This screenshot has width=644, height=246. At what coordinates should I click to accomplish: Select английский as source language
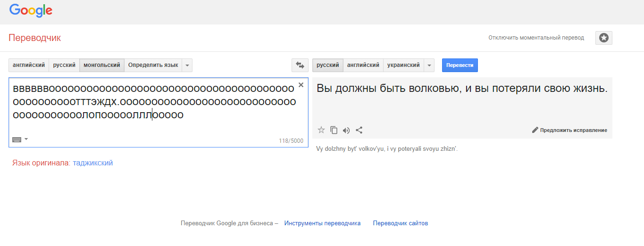point(29,65)
